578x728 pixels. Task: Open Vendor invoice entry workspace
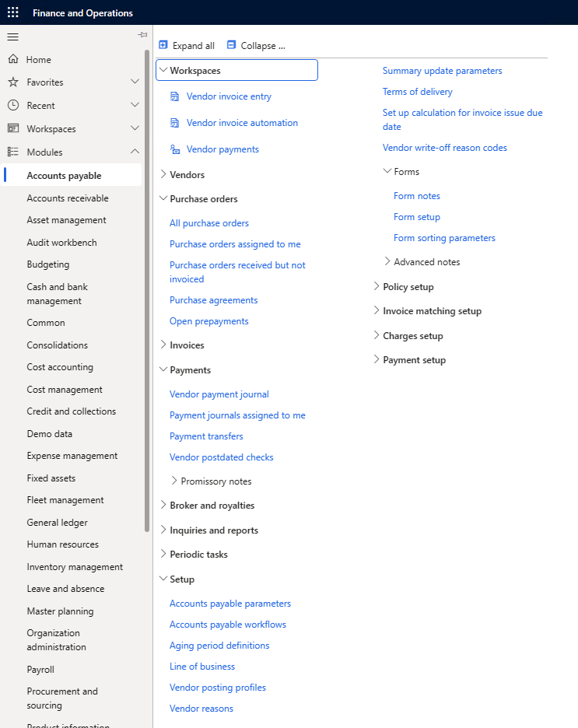tap(229, 96)
